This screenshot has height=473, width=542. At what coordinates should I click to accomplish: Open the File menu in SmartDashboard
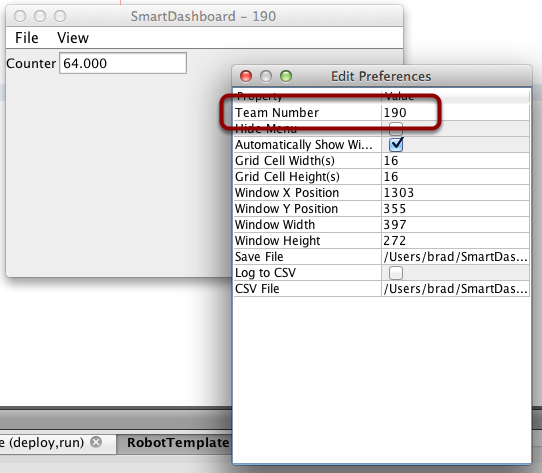pos(27,38)
